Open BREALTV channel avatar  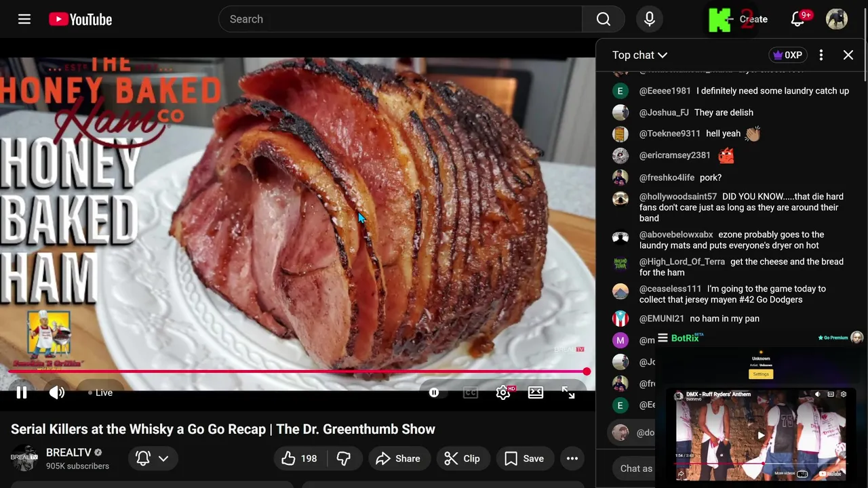[x=24, y=458]
